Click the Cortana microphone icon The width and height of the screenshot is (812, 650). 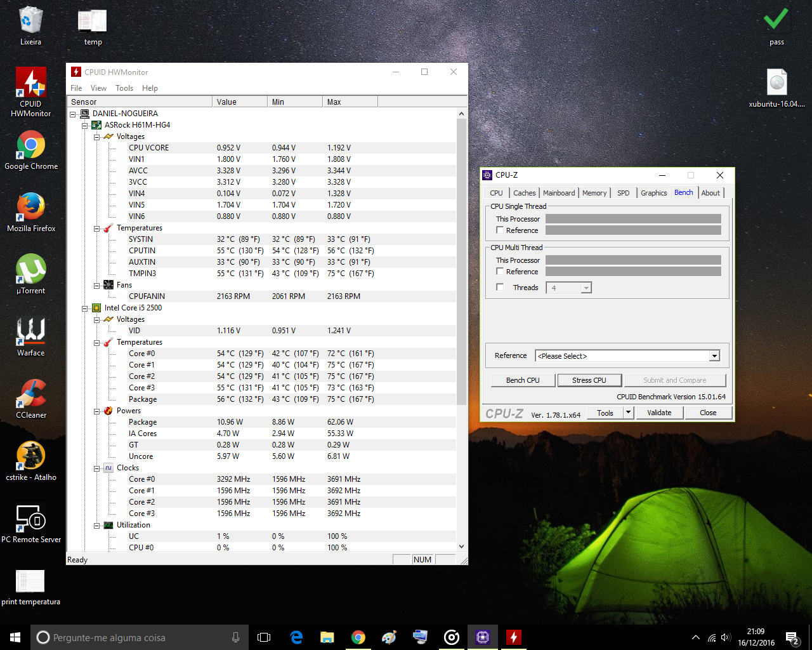pyautogui.click(x=235, y=637)
